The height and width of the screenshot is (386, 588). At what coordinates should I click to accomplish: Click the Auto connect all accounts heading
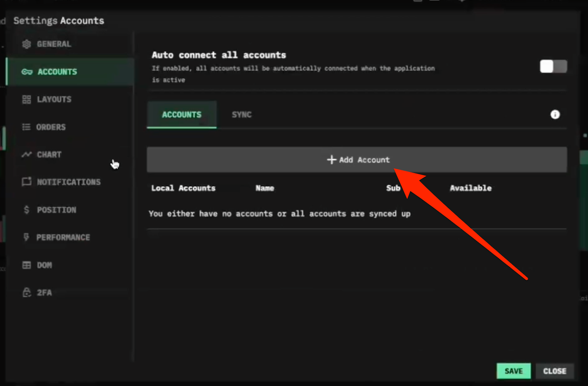point(219,55)
